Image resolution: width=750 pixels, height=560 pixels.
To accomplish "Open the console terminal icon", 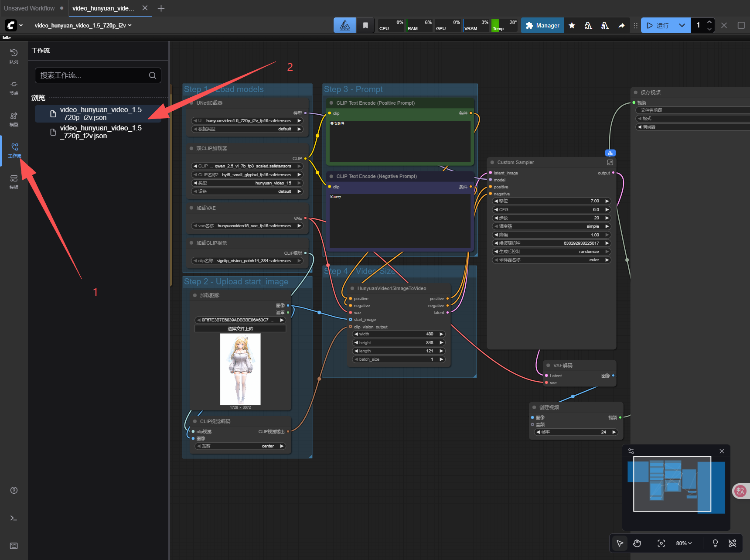I will click(14, 518).
